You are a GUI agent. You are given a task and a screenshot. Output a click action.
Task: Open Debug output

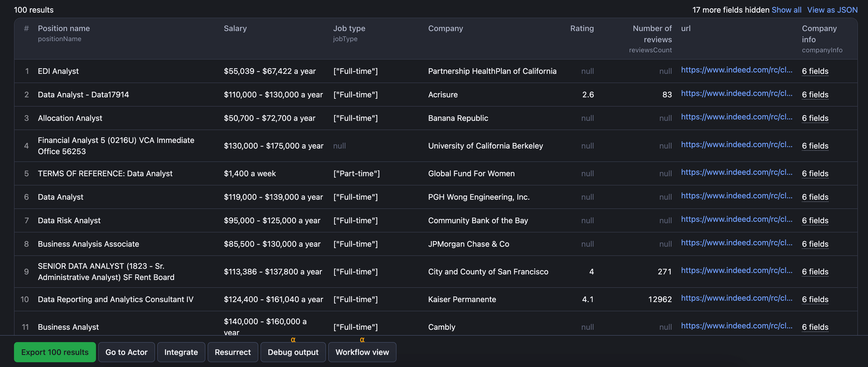tap(293, 352)
